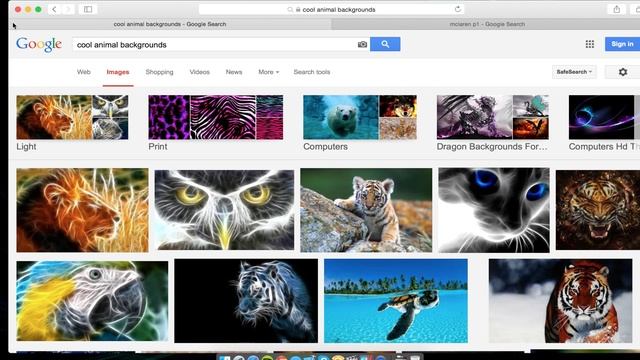Image resolution: width=640 pixels, height=360 pixels.
Task: Click the Safari address bar
Action: coord(331,9)
